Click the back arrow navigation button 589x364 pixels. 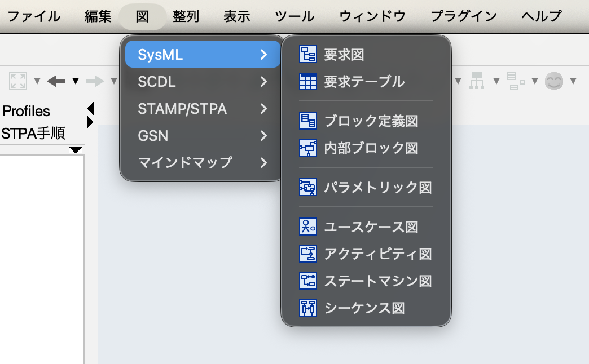pos(56,81)
